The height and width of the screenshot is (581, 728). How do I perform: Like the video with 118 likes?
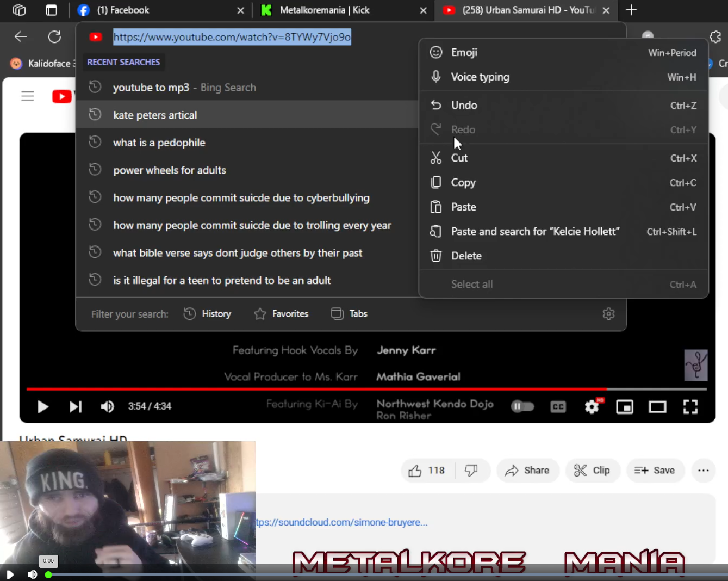point(427,471)
